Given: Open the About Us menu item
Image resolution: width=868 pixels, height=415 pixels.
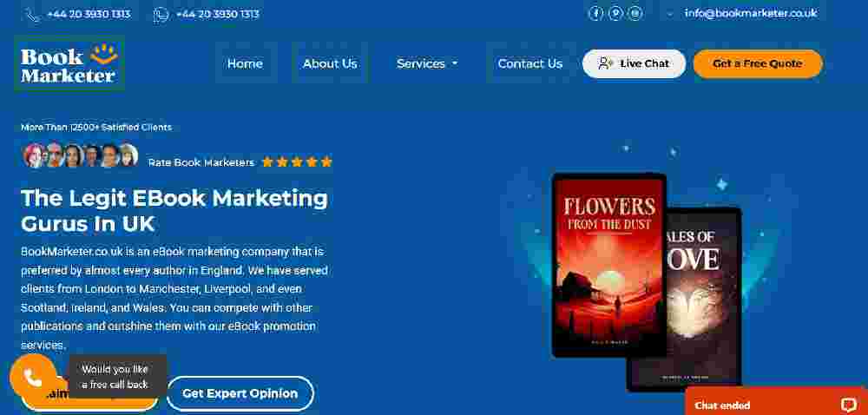Looking at the screenshot, I should 330,63.
